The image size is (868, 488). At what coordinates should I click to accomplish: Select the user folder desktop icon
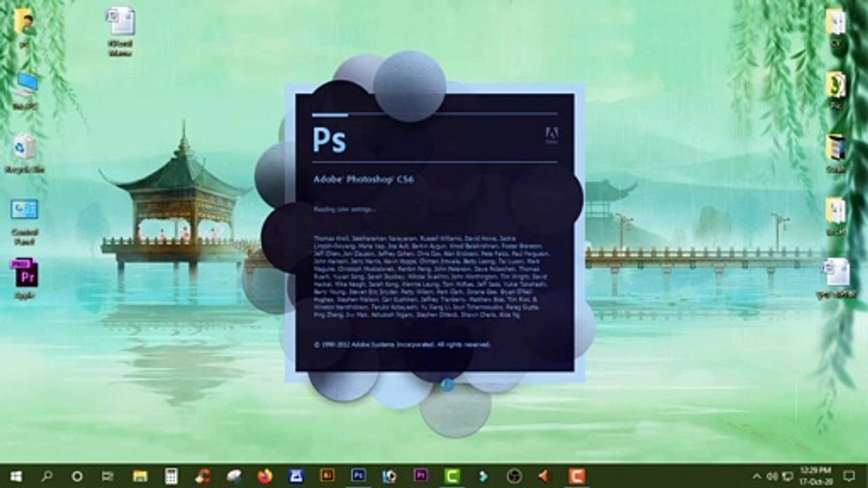tap(24, 28)
